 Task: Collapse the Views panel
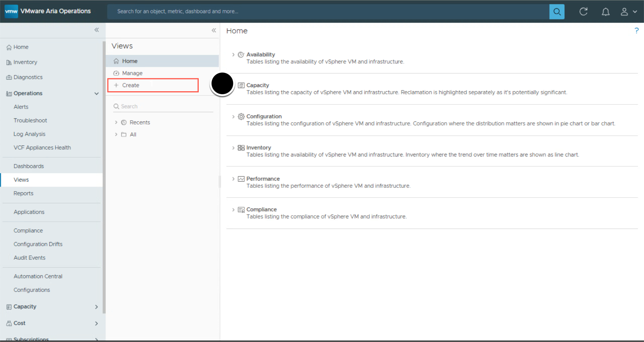(x=214, y=30)
